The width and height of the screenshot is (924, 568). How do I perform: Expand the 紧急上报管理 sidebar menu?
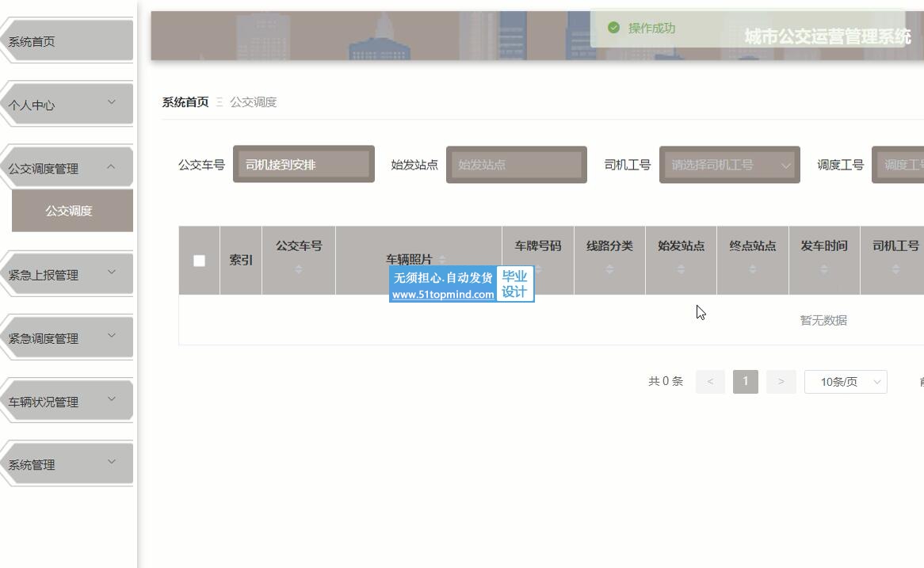point(67,275)
